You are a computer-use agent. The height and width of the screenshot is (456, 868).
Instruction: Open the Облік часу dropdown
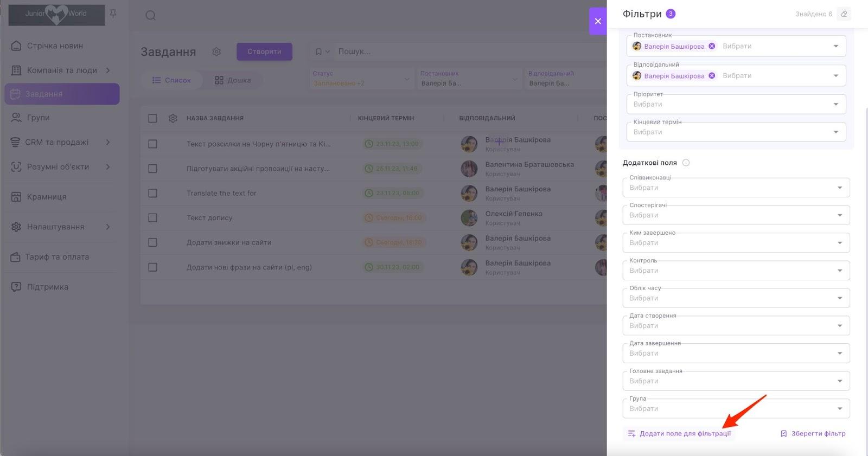coord(736,298)
